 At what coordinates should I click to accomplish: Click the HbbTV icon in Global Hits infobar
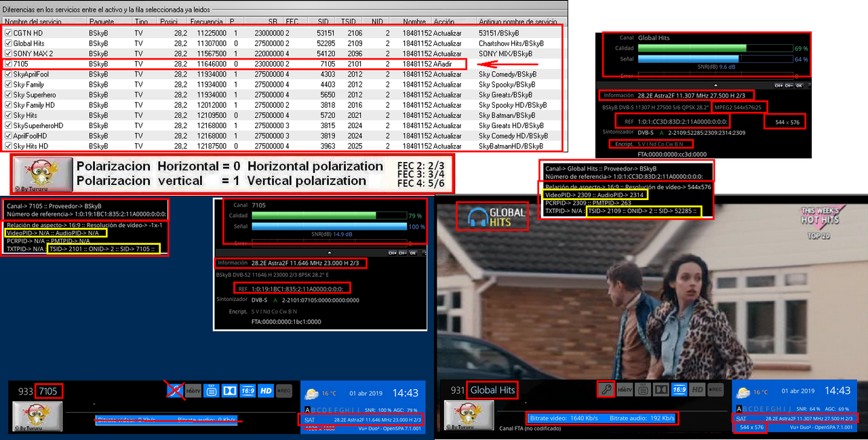[625, 390]
